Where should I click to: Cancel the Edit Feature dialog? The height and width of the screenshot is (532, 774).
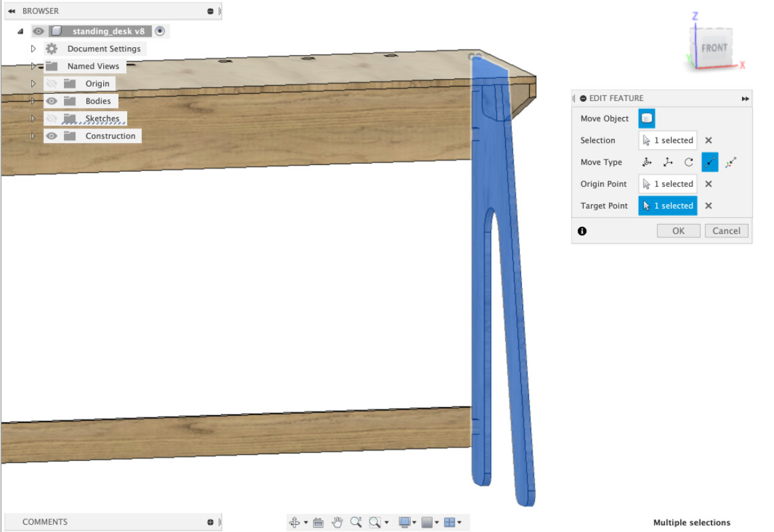(x=726, y=231)
